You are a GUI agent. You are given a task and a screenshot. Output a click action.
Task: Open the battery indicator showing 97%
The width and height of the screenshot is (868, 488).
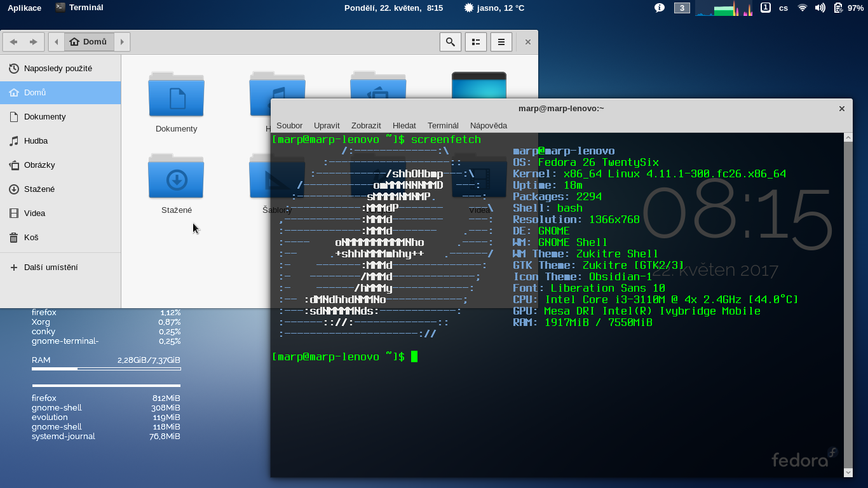(848, 8)
